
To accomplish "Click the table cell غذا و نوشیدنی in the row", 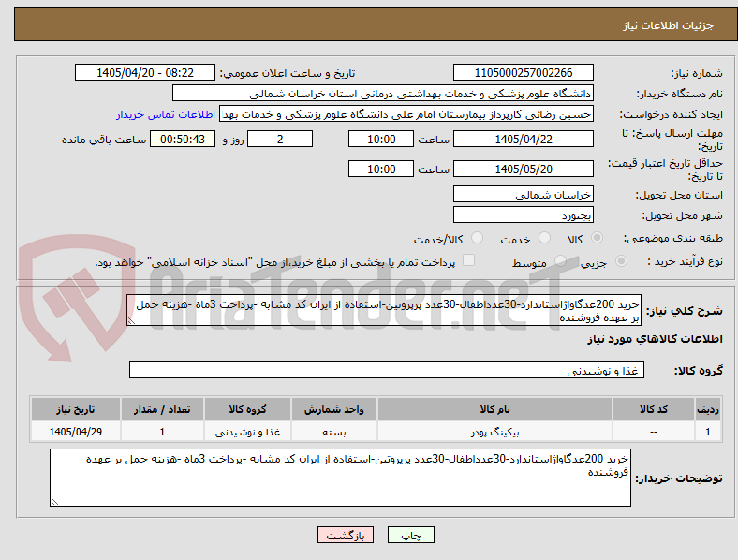I will click(x=247, y=432).
